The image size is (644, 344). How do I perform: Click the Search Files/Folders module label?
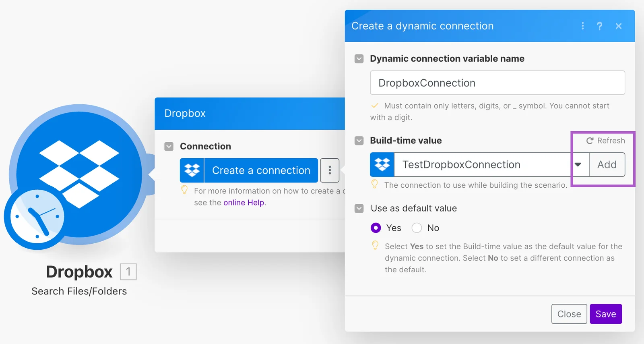pos(79,291)
